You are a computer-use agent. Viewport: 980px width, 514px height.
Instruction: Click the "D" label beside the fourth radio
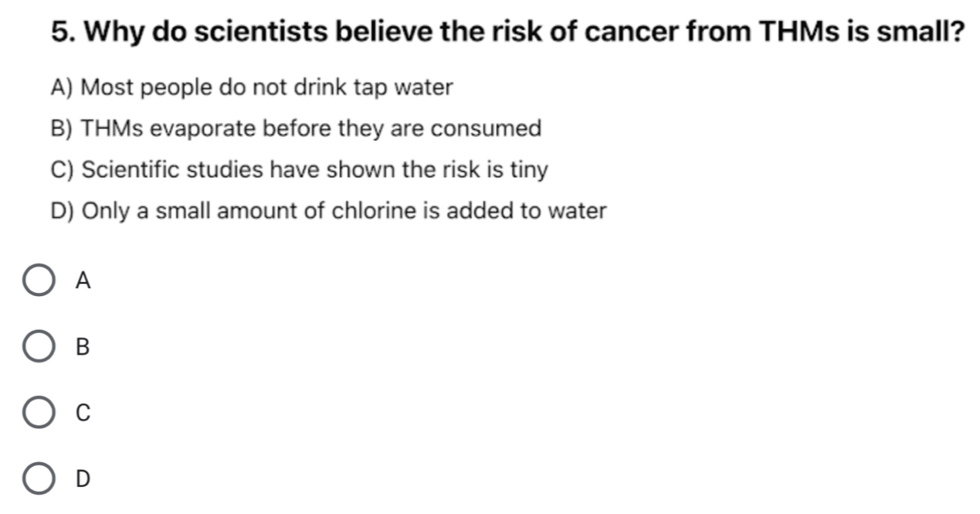[83, 480]
